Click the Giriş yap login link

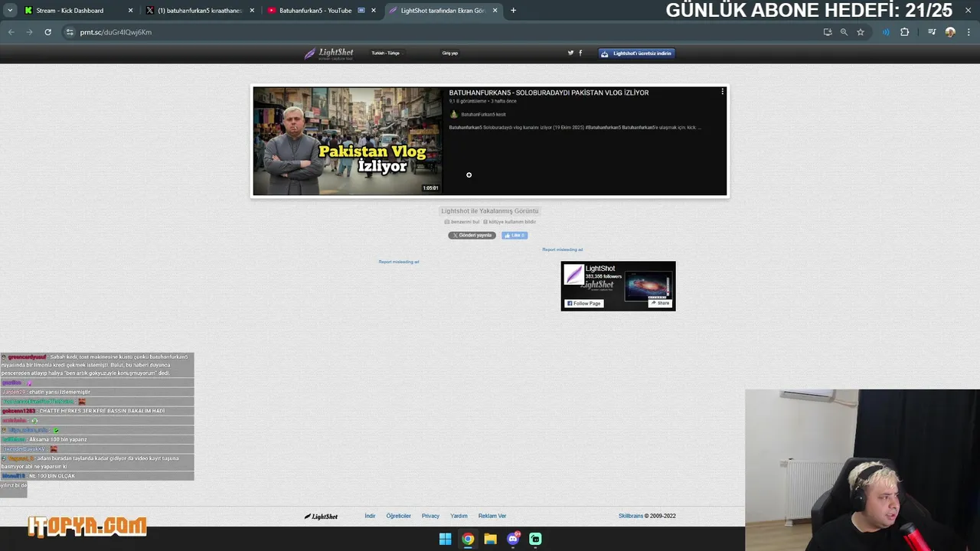tap(450, 54)
